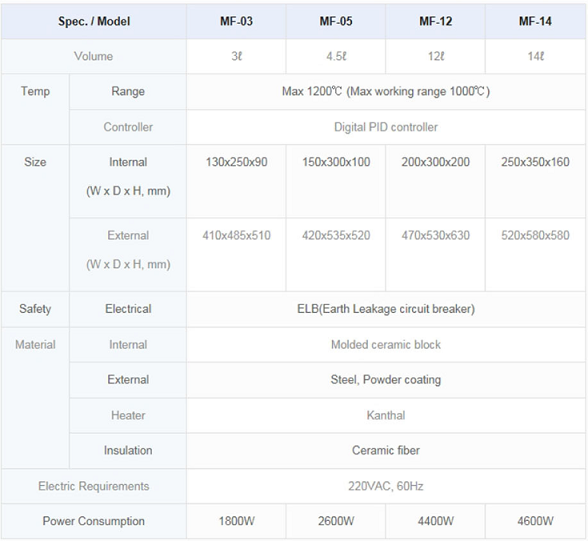Select the 4600W power consumption cell
Viewport: 588px width, 541px height.
[535, 521]
